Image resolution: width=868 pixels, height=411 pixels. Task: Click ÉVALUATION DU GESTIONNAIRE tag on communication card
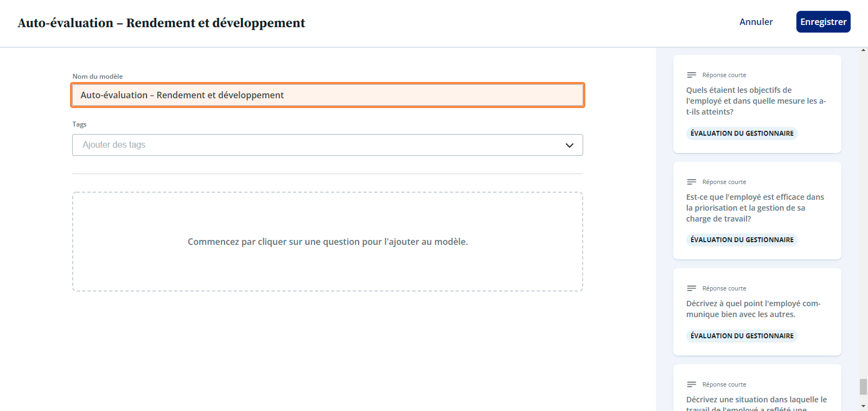coord(742,336)
